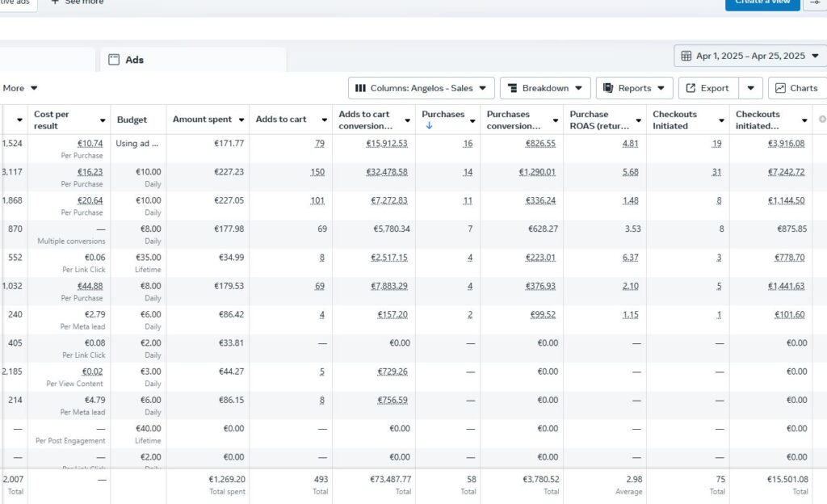Click the Export arrow icon
The image size is (827, 504).
tap(691, 88)
